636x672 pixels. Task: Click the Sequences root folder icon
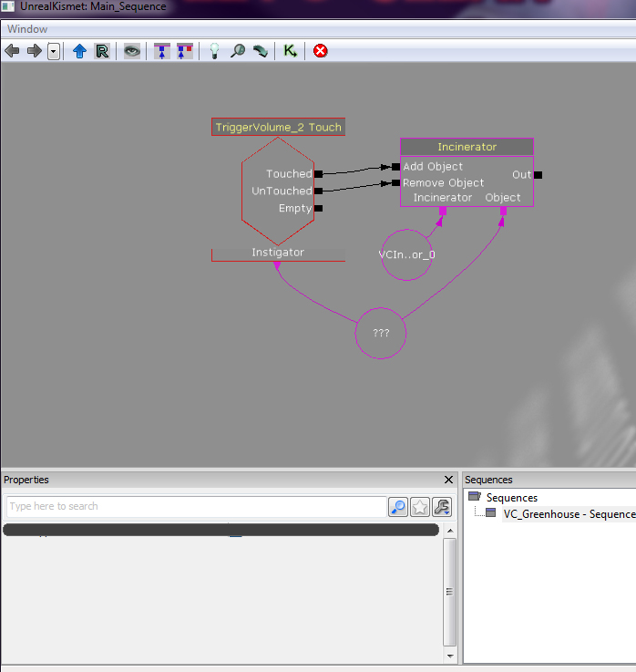click(475, 496)
